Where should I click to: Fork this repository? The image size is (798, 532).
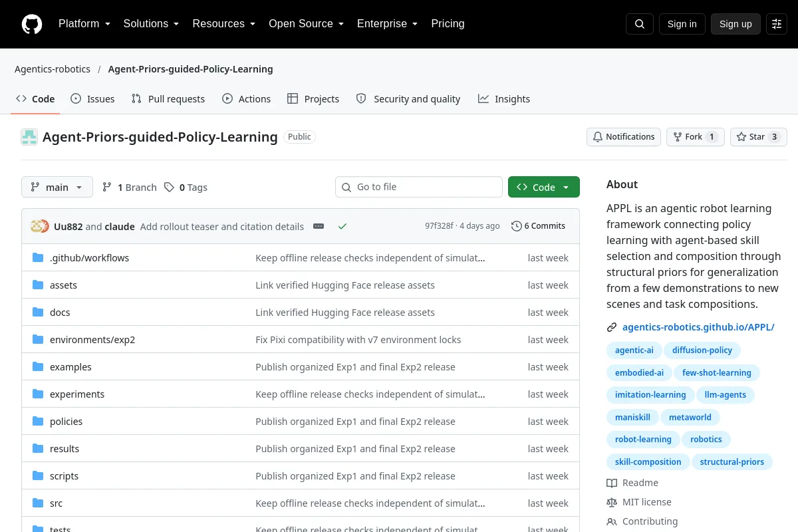pos(696,137)
